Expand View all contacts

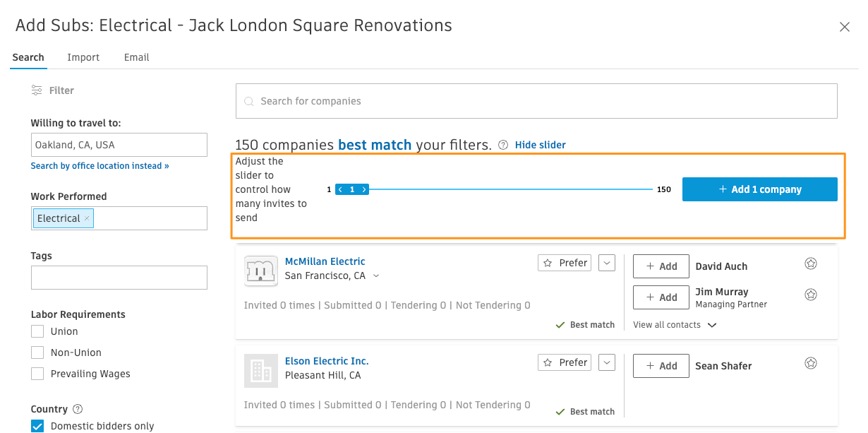[675, 325]
